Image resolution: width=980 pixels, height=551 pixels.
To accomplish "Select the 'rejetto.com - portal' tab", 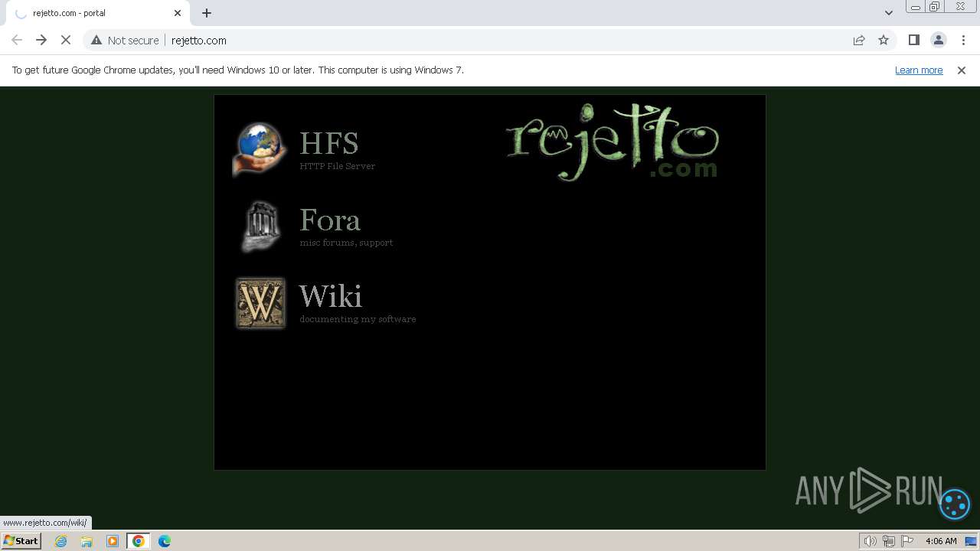I will (x=96, y=13).
